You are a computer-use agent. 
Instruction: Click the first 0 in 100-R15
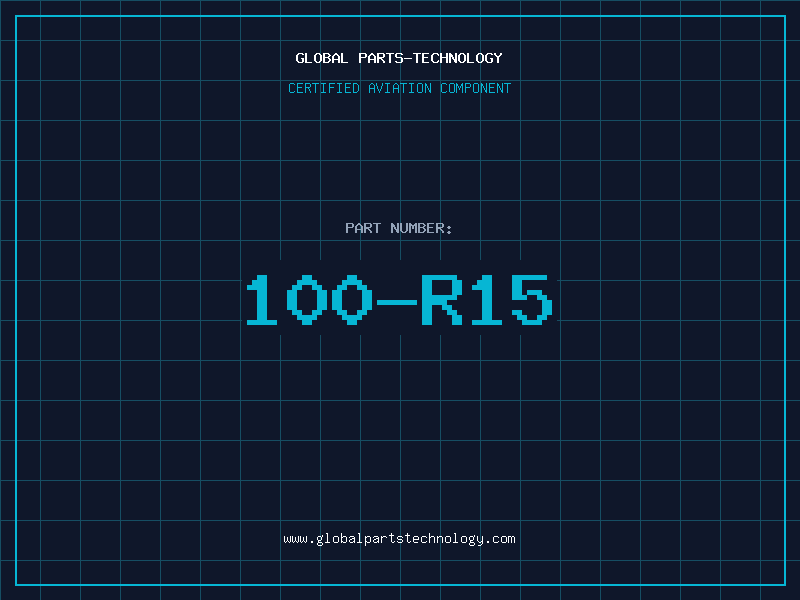tap(307, 300)
